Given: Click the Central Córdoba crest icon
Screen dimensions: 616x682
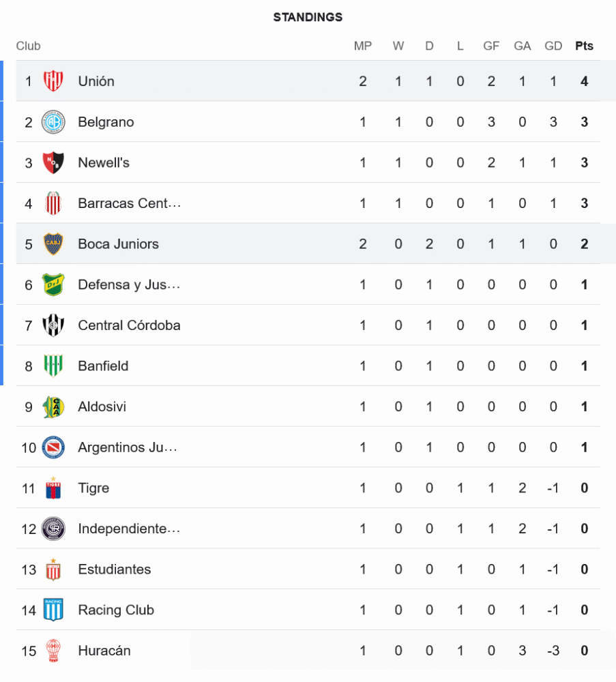Looking at the screenshot, I should coord(53,325).
